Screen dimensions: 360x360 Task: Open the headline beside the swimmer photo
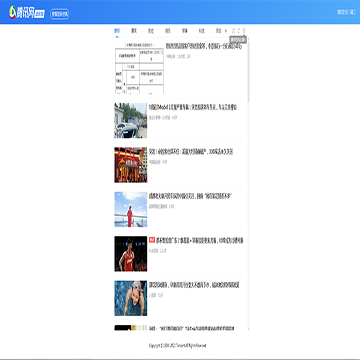point(194,285)
